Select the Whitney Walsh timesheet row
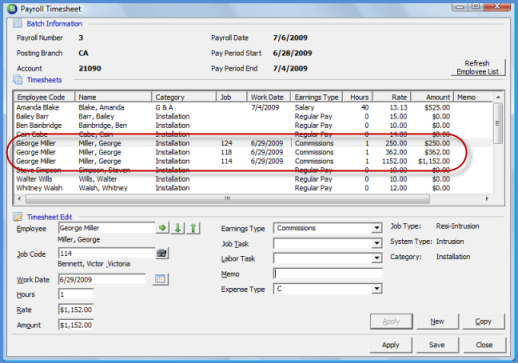518x363 pixels. click(x=253, y=188)
